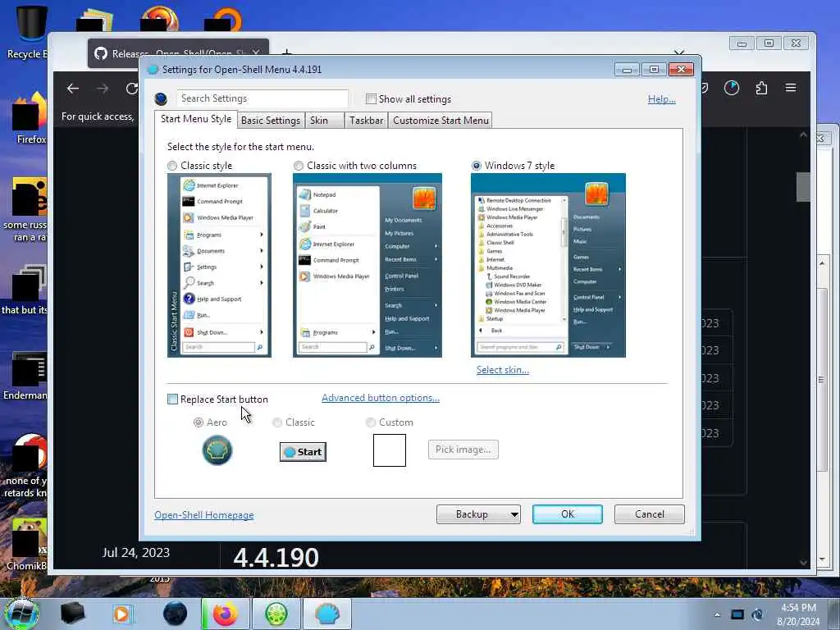The height and width of the screenshot is (630, 840).
Task: Select Classic style radio button
Action: 172,166
